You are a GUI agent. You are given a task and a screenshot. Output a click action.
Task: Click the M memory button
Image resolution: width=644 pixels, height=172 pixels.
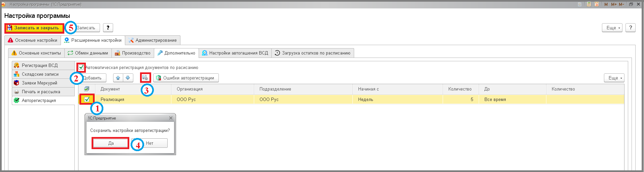606,4
